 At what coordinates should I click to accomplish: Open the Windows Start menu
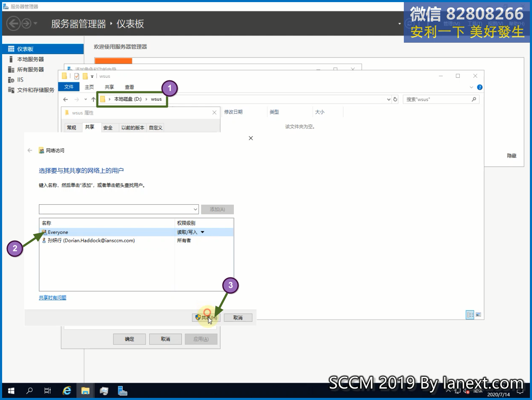[x=11, y=391]
